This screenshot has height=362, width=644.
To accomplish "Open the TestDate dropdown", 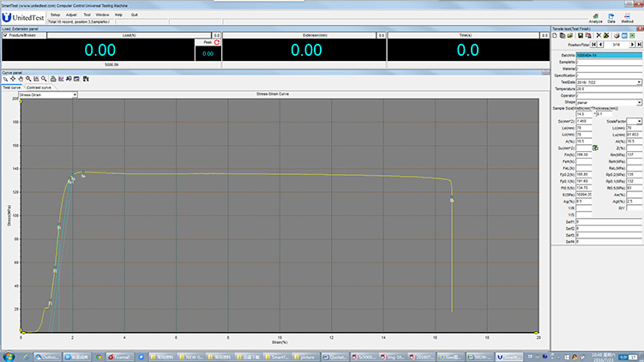I will click(640, 82).
